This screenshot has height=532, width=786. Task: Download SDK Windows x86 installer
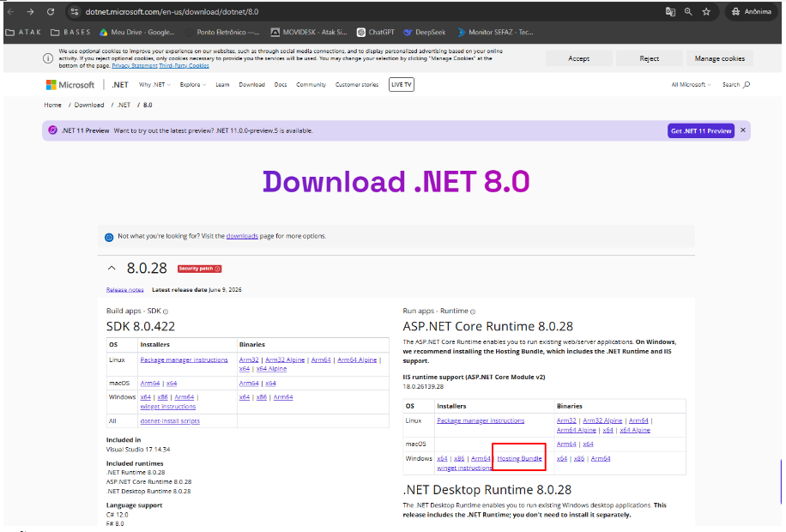[x=162, y=397]
